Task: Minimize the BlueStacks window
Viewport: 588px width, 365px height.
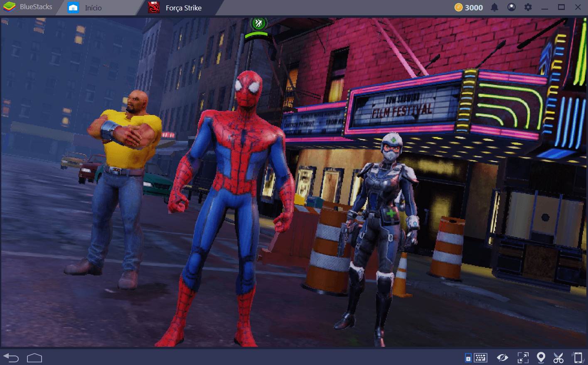Action: [545, 7]
